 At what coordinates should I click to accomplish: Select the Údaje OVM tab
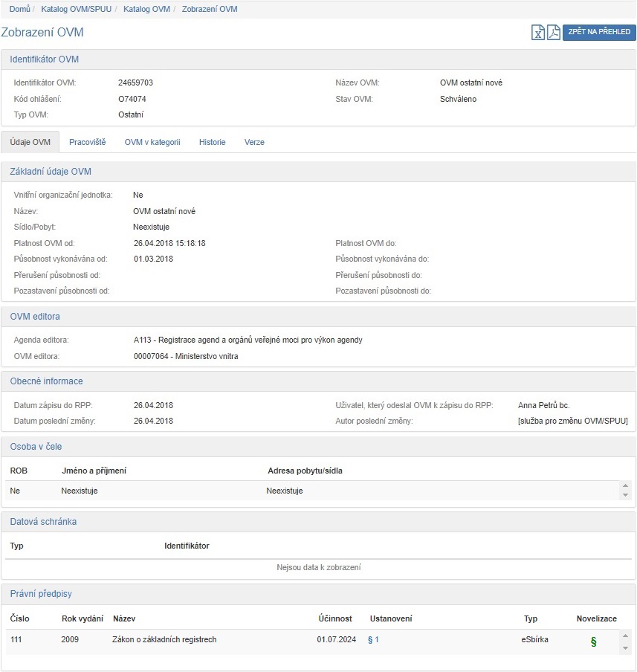coord(30,142)
